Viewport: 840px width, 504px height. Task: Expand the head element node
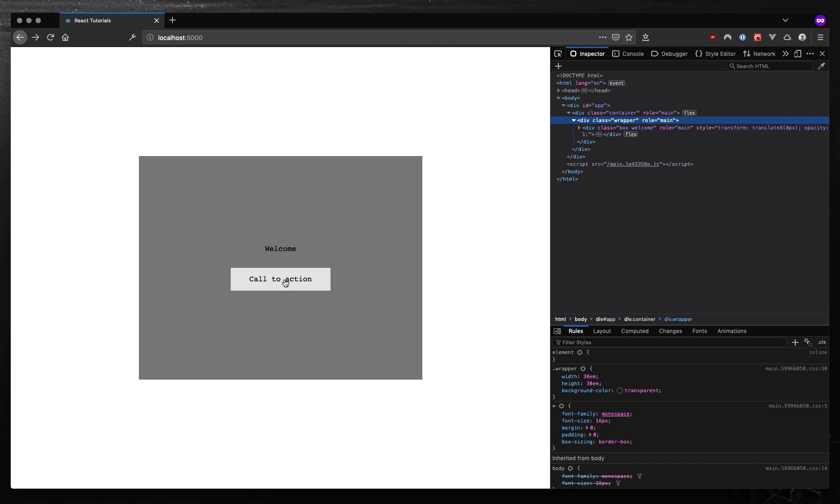pyautogui.click(x=558, y=90)
